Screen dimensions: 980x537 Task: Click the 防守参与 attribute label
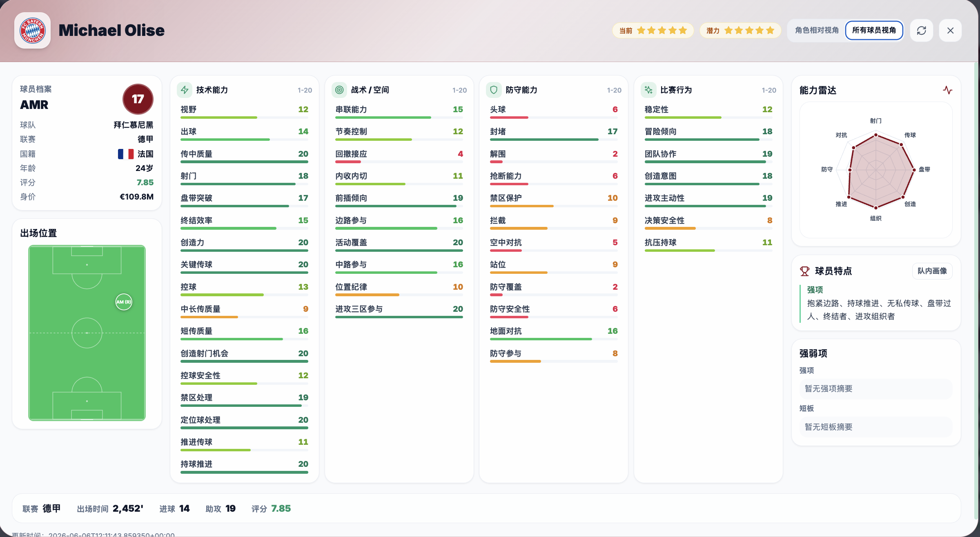coord(506,353)
